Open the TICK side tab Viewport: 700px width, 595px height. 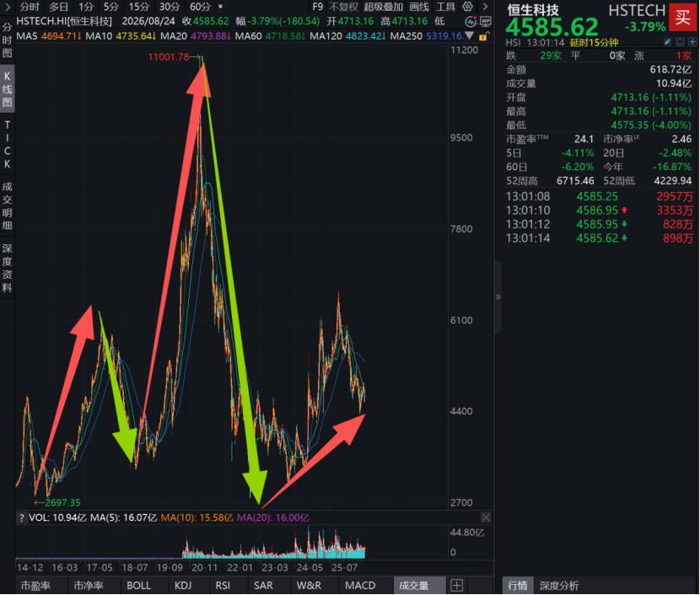7,144
